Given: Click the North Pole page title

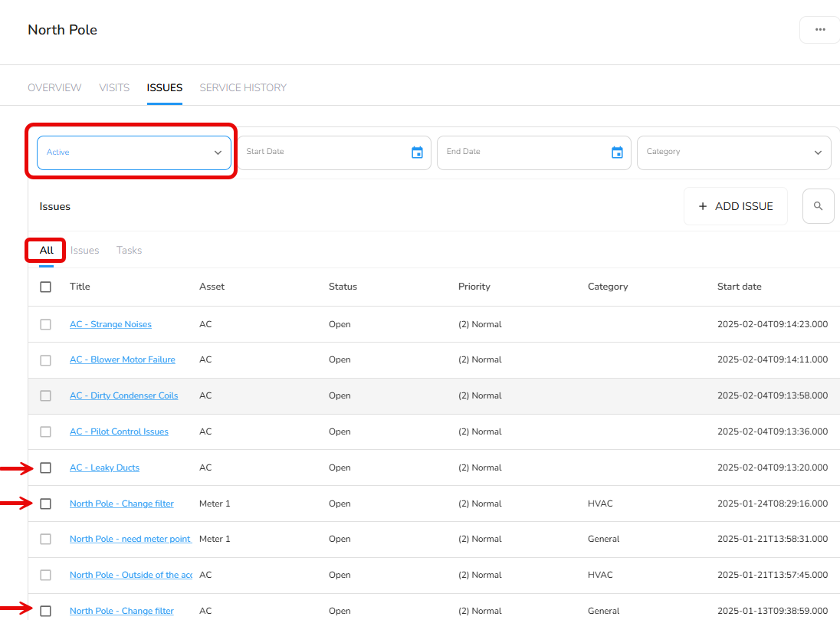Looking at the screenshot, I should (x=62, y=29).
